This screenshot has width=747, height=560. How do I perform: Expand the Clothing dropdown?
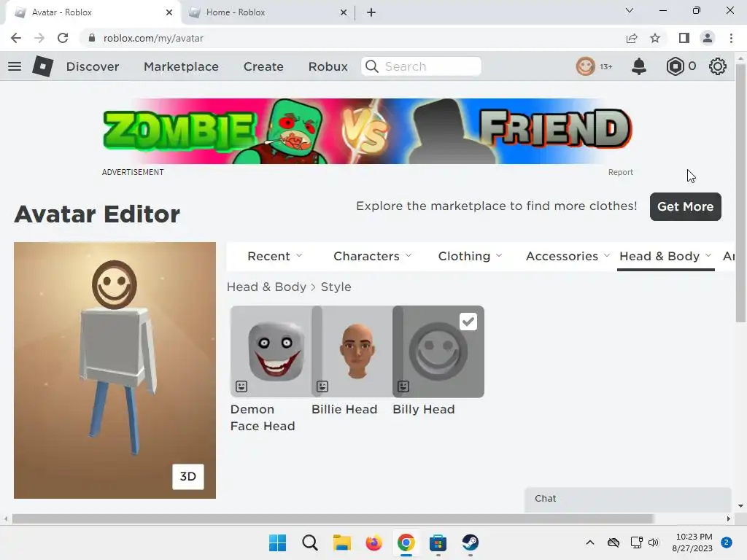[471, 256]
